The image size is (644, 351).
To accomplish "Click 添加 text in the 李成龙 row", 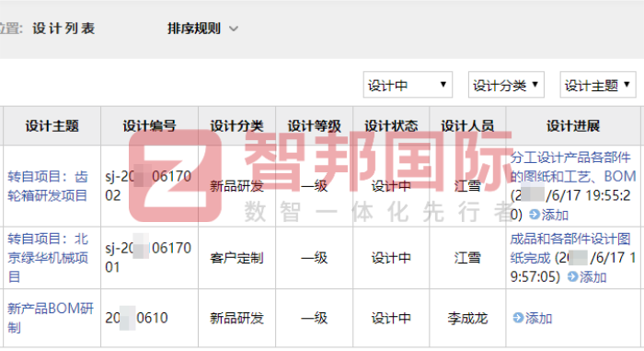I will click(x=538, y=318).
